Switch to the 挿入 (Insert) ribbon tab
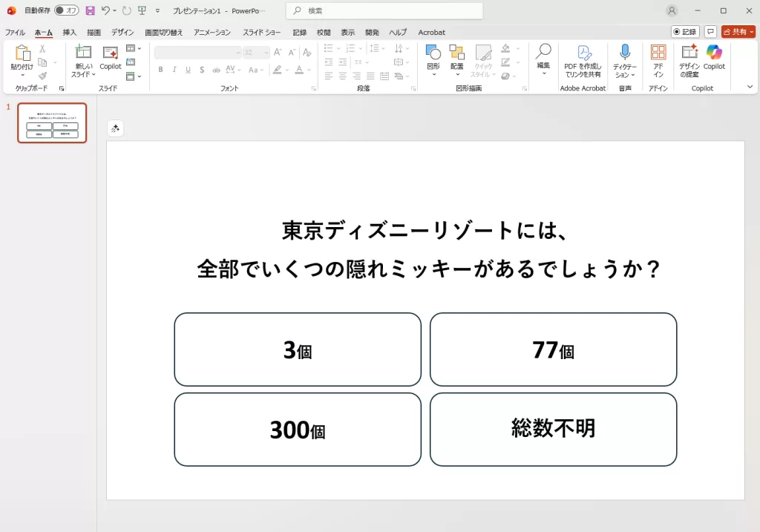The height and width of the screenshot is (532, 760). click(71, 32)
